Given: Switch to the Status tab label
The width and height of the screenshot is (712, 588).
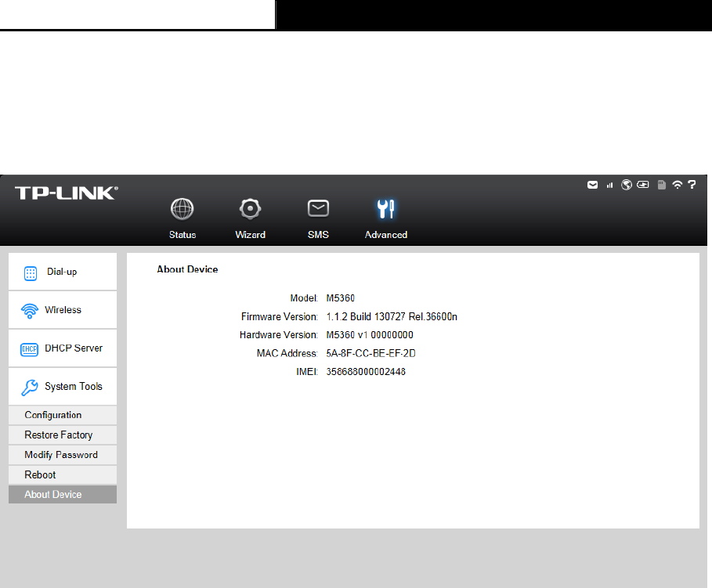Looking at the screenshot, I should click(183, 235).
